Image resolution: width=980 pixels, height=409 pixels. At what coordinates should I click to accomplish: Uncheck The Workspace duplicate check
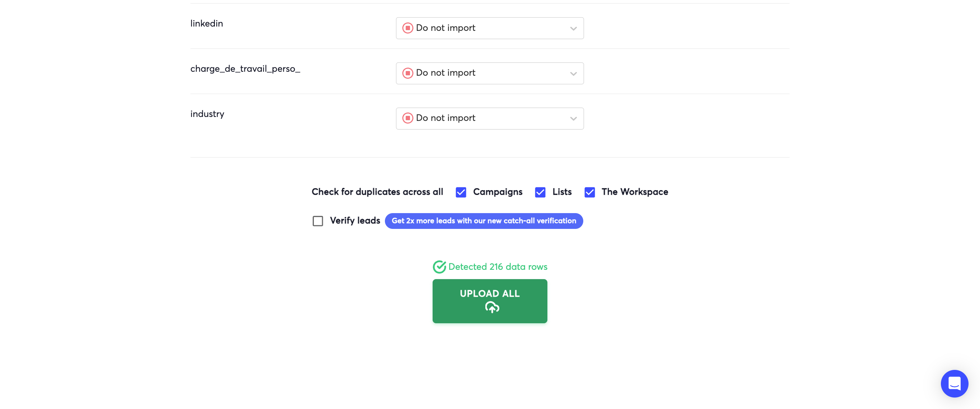pyautogui.click(x=589, y=192)
